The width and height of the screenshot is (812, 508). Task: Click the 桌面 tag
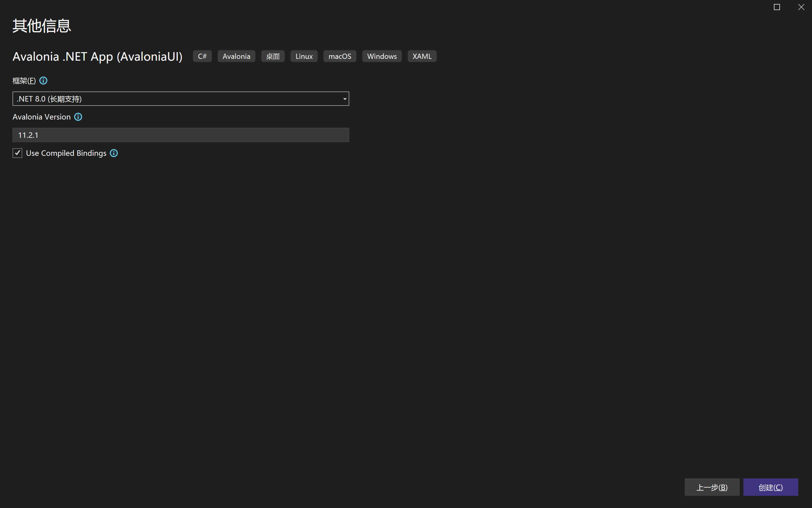(x=273, y=56)
